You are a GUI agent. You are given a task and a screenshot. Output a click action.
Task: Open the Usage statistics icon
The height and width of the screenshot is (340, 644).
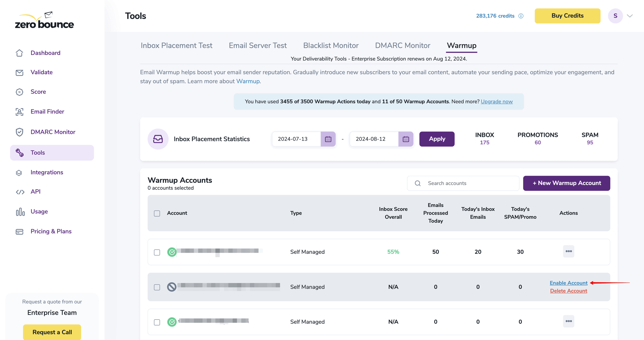[20, 211]
